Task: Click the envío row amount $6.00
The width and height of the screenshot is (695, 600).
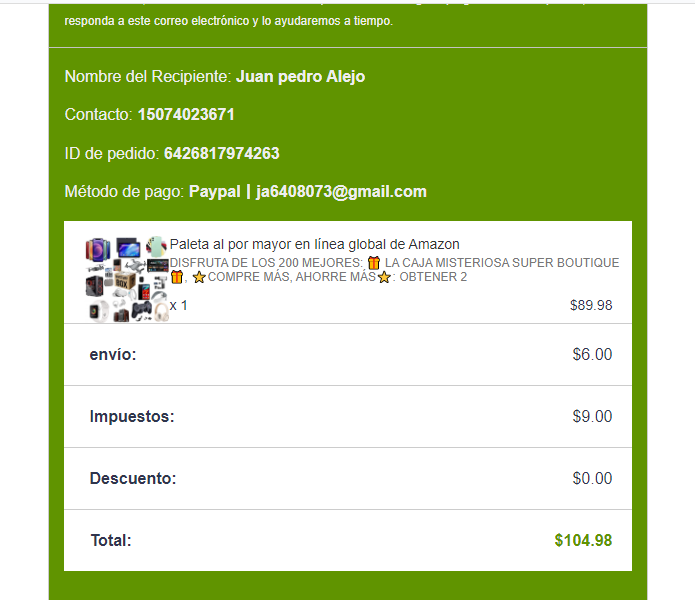Action: tap(592, 354)
